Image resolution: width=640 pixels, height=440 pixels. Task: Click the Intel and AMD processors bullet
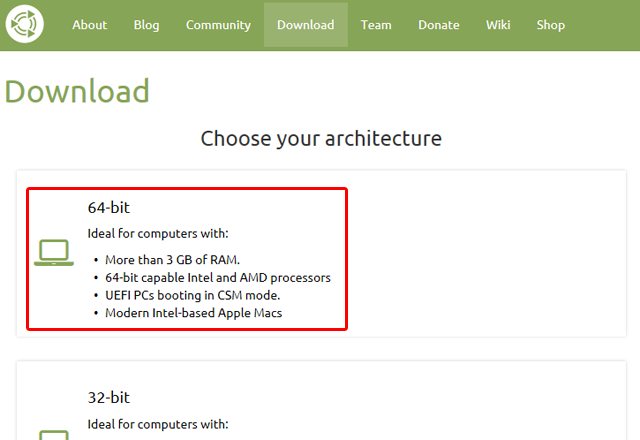coord(217,277)
